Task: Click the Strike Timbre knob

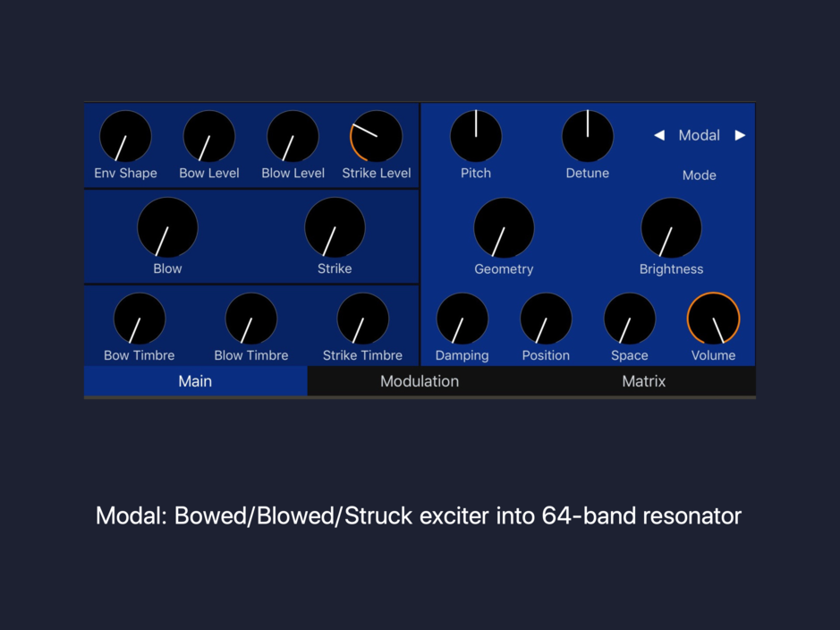Action: [362, 319]
